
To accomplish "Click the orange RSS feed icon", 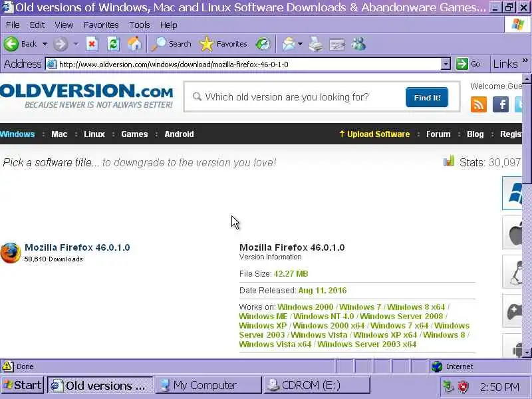I will (x=479, y=104).
